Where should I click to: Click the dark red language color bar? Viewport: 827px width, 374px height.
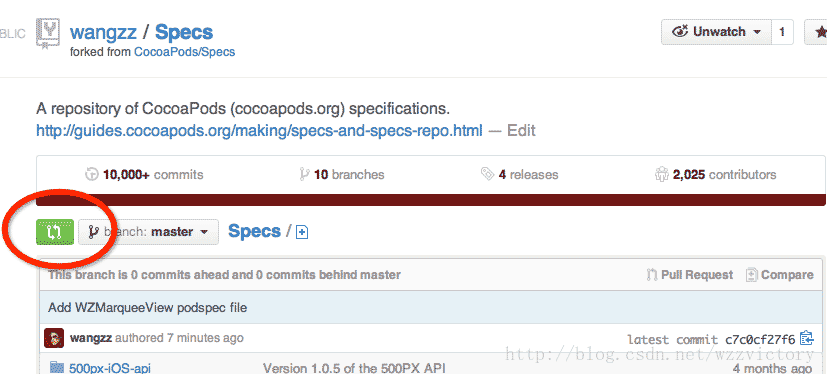coord(431,200)
